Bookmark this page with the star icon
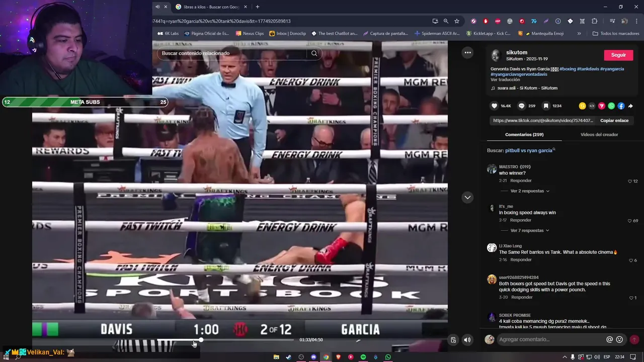 [457, 21]
